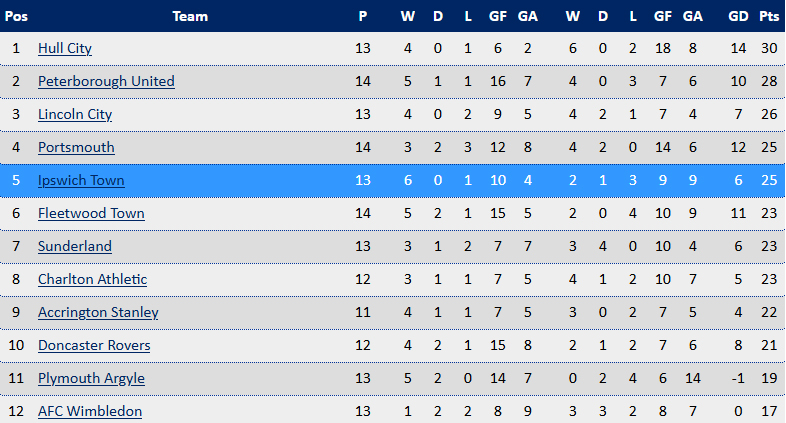
Task: Click the Lincoln City link
Action: pyautogui.click(x=75, y=114)
